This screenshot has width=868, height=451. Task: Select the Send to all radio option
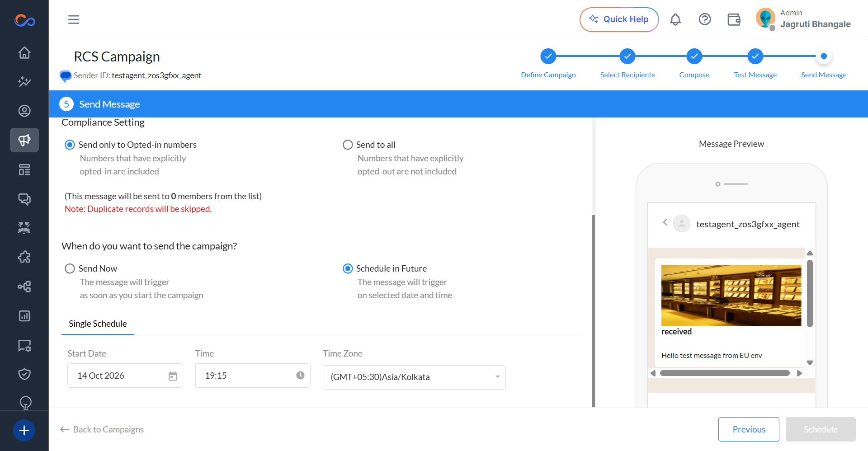348,145
